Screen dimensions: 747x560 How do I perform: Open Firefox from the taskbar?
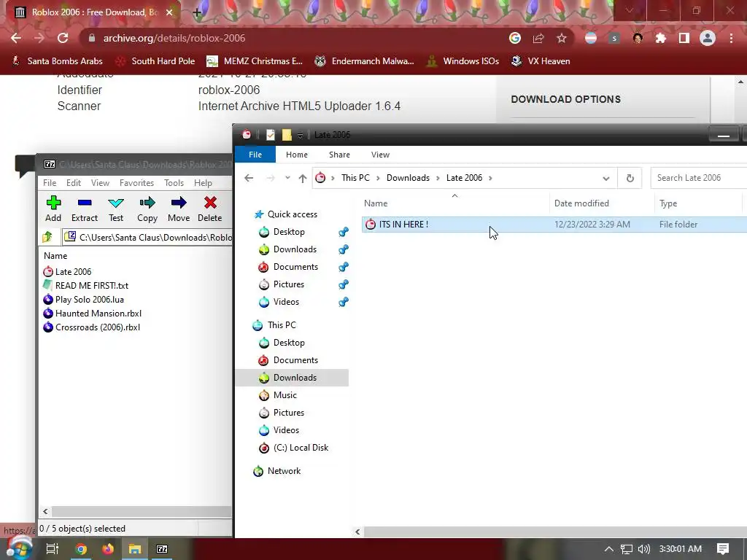(x=108, y=549)
